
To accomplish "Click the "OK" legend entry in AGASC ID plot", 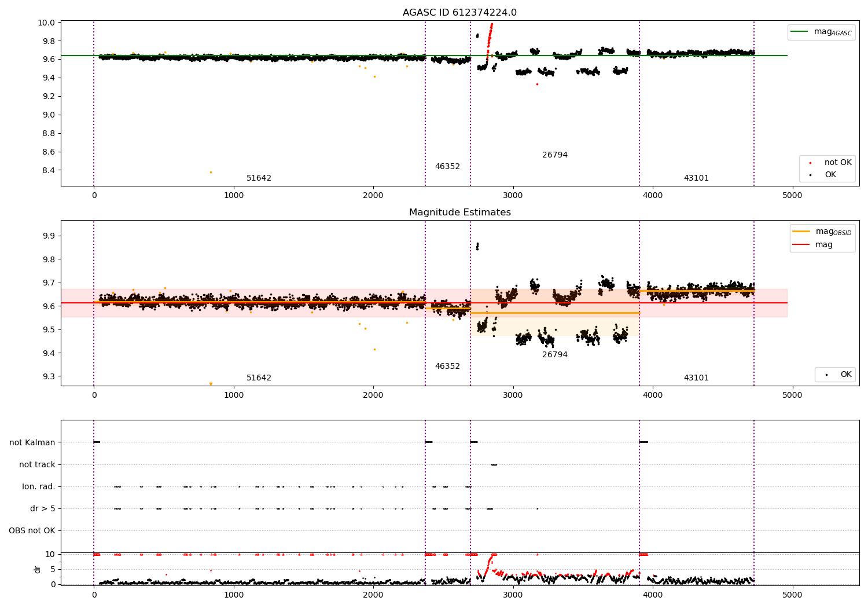I will point(830,175).
